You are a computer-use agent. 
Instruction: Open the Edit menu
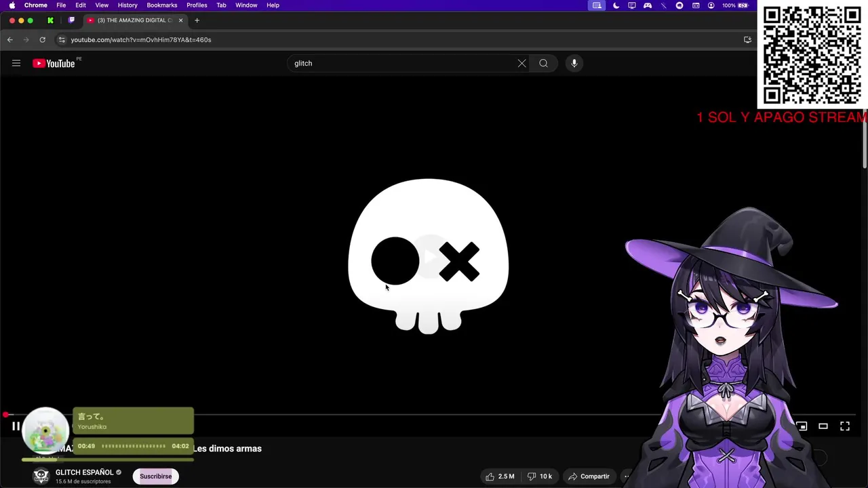click(x=81, y=5)
